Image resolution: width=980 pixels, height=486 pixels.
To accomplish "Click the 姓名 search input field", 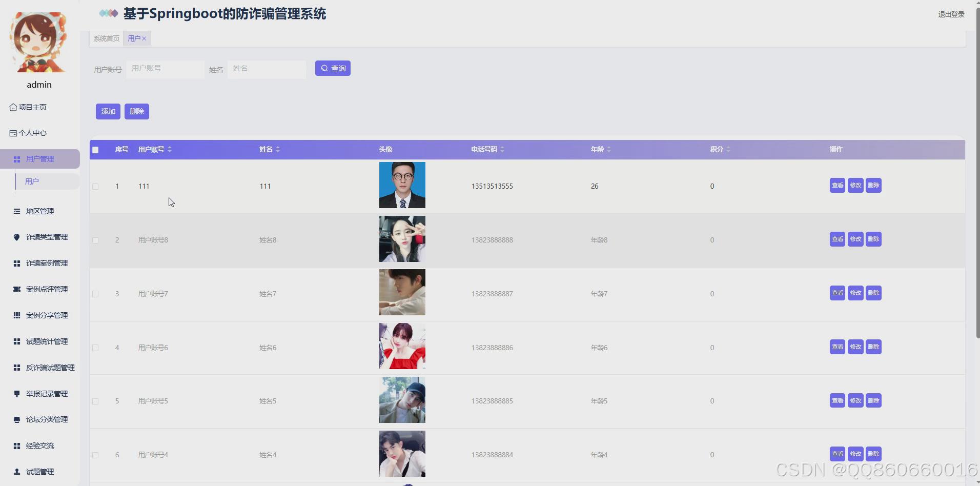I will click(267, 69).
